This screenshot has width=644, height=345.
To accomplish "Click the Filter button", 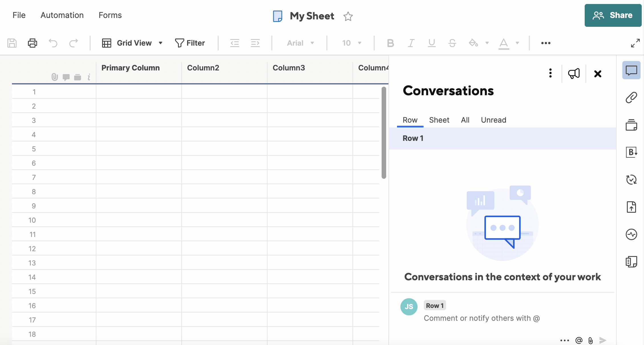I will (190, 43).
